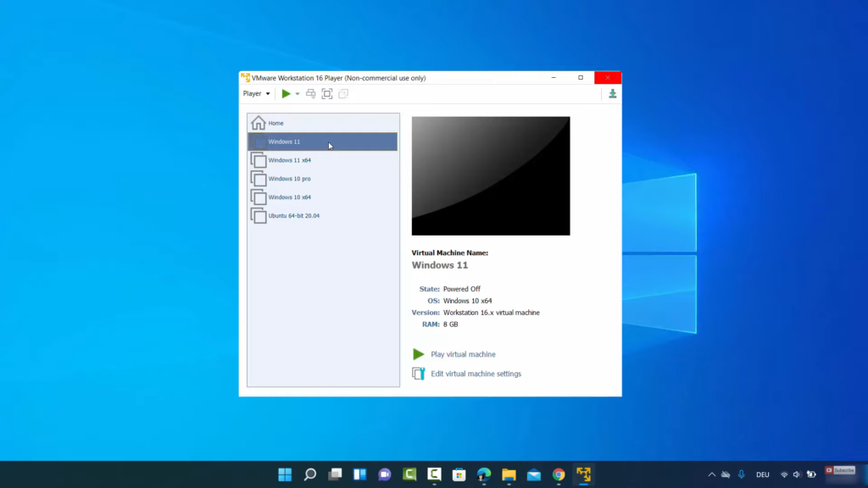Click the green power on toolbar button
The width and height of the screenshot is (868, 488).
click(287, 94)
